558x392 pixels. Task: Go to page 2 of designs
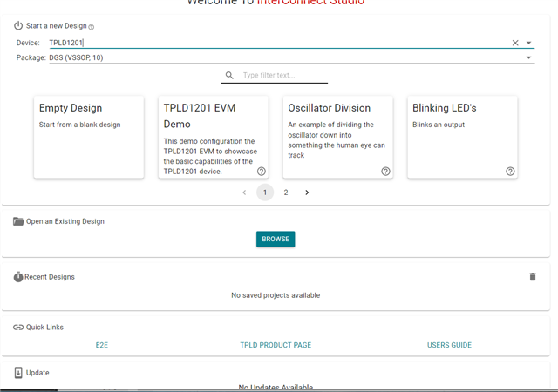point(286,193)
